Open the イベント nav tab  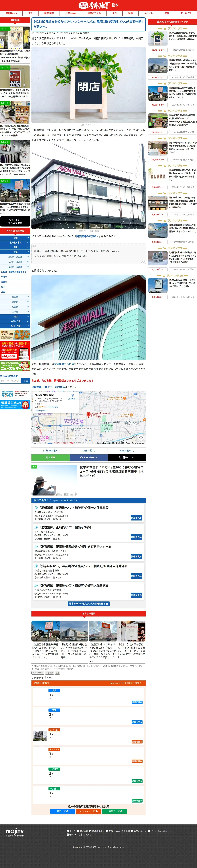click(x=148, y=13)
